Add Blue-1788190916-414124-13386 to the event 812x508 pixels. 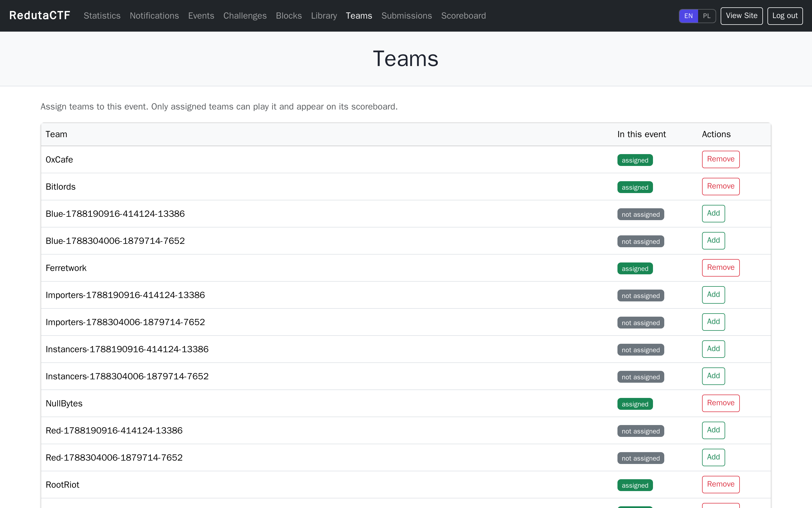(x=713, y=213)
